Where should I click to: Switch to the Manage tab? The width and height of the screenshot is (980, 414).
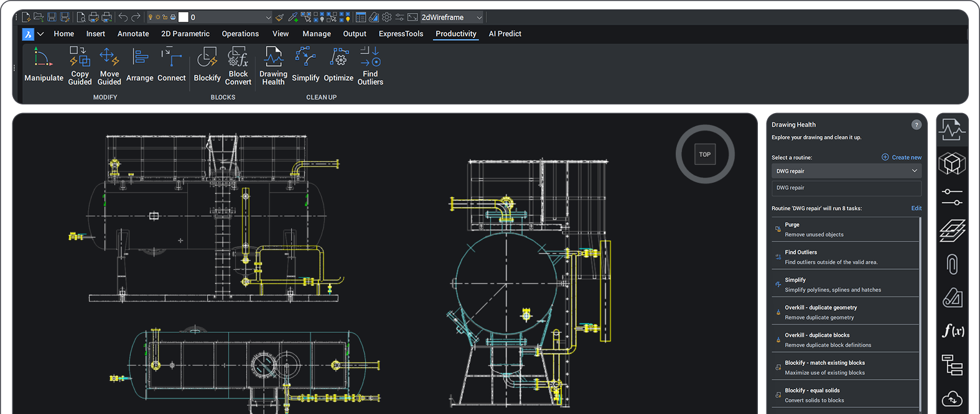[317, 34]
